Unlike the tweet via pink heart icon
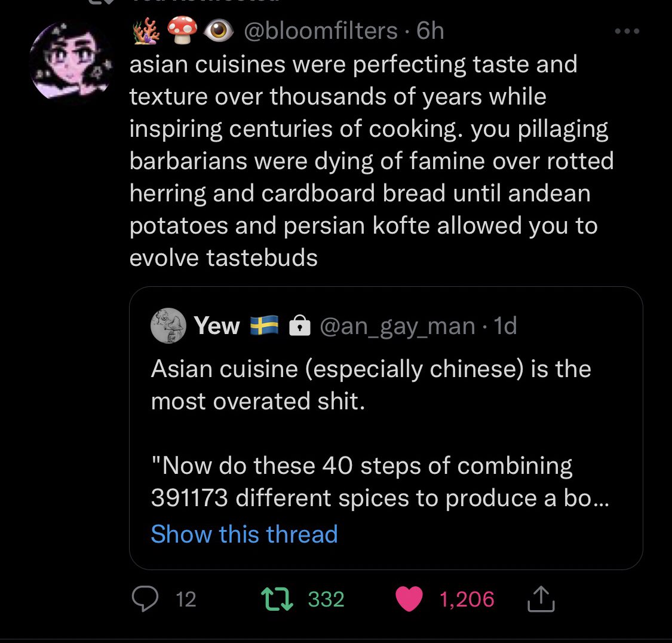672x643 pixels. [x=409, y=599]
